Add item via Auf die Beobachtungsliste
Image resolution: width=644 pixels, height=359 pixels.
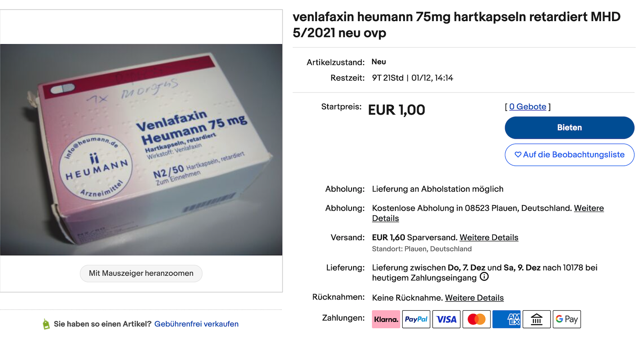point(569,155)
